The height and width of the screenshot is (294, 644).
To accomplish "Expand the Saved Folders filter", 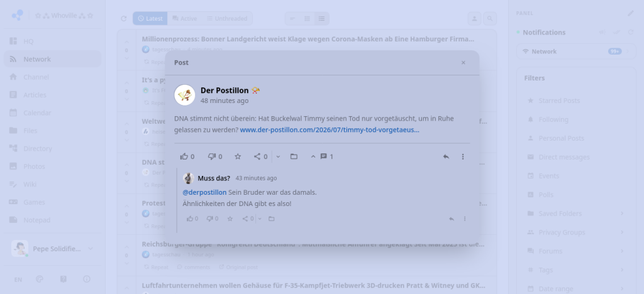I will (576, 213).
